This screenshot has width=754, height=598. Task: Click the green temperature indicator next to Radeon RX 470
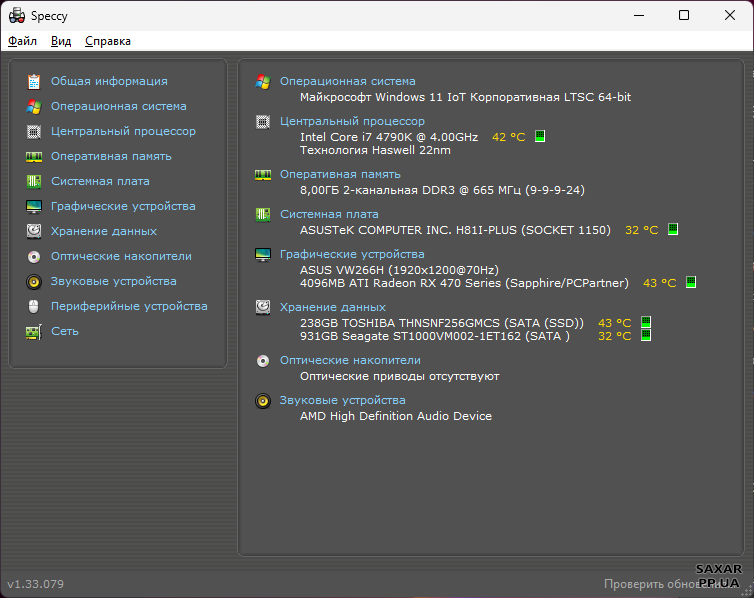pyautogui.click(x=691, y=282)
